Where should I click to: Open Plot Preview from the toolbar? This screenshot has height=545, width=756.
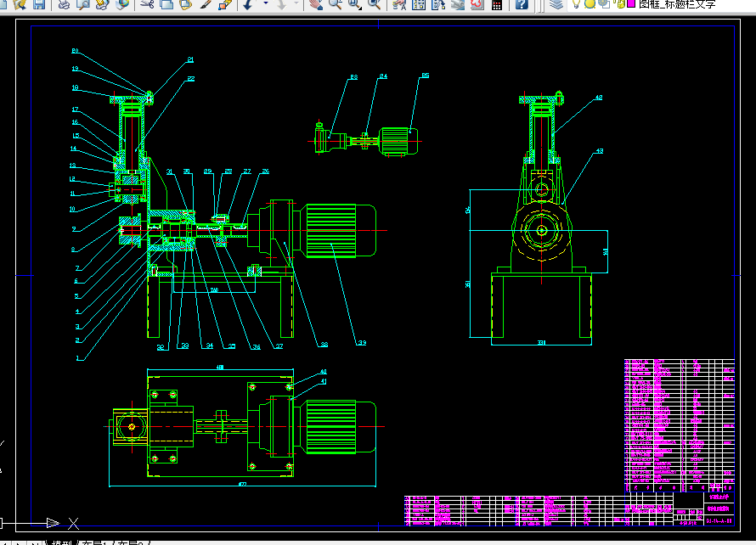[x=83, y=4]
